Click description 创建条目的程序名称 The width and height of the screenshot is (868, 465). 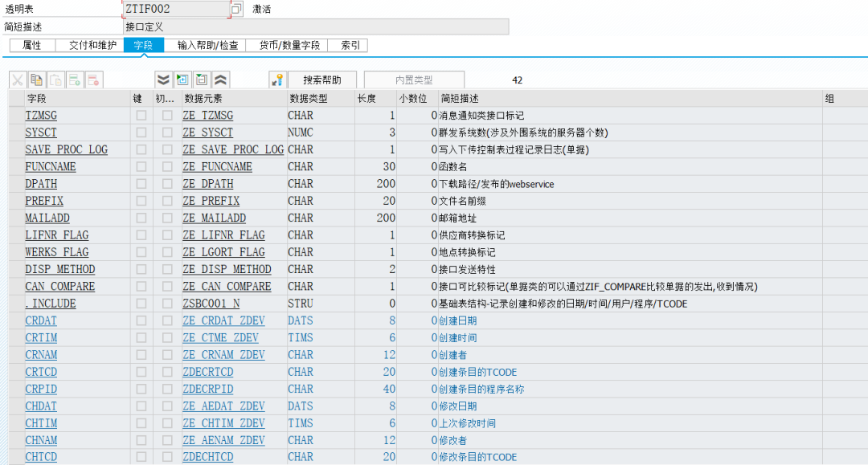(481, 390)
